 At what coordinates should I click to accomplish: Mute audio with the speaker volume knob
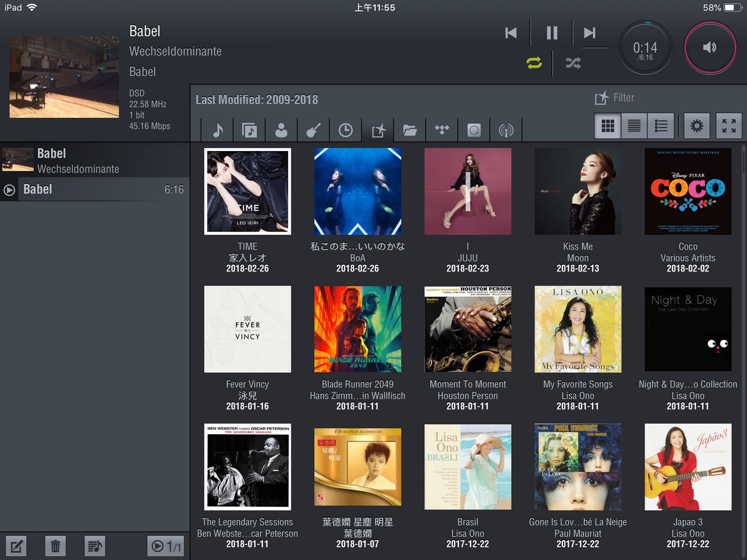(x=710, y=47)
